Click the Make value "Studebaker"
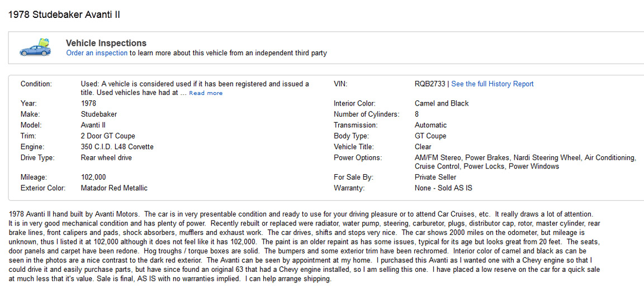 coord(99,114)
